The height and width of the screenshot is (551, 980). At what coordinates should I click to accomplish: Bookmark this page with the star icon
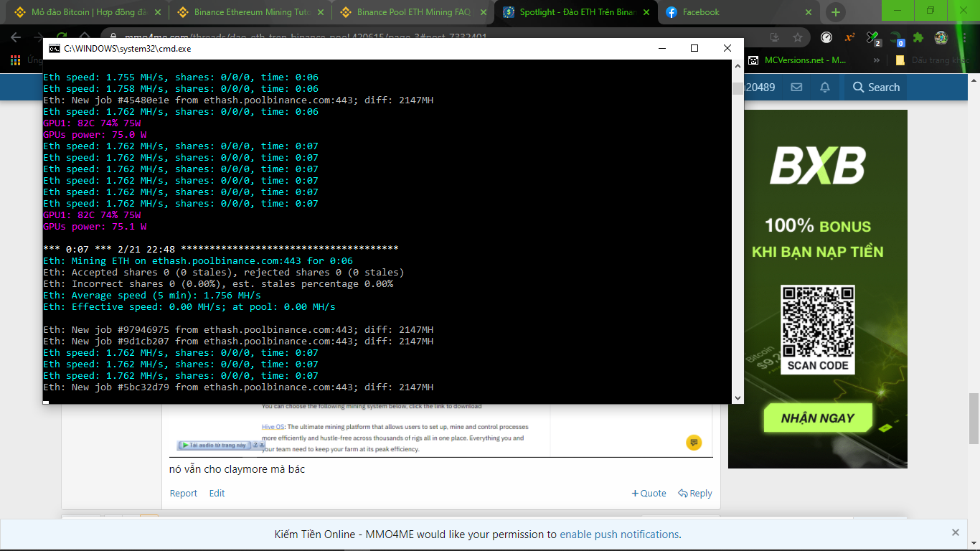[x=798, y=37]
